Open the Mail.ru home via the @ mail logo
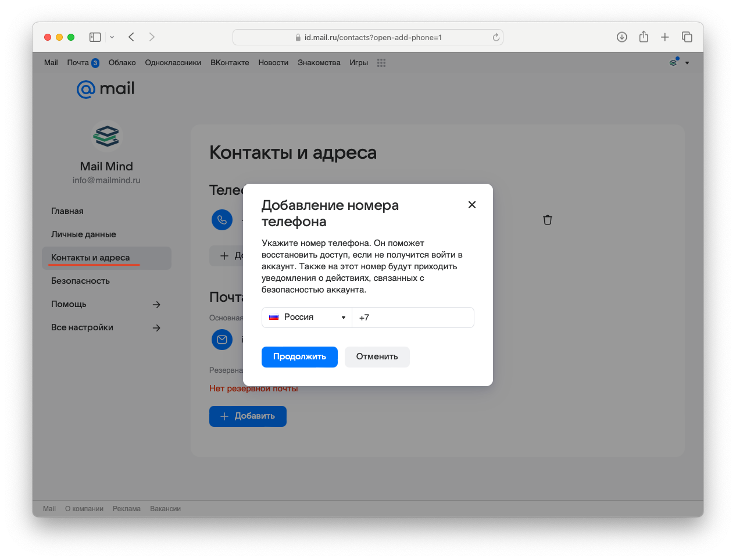 click(105, 88)
